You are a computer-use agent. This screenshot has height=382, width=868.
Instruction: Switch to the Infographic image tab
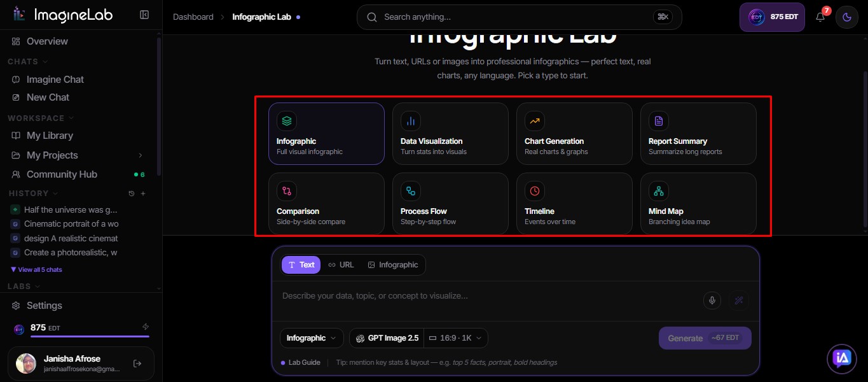coord(393,265)
